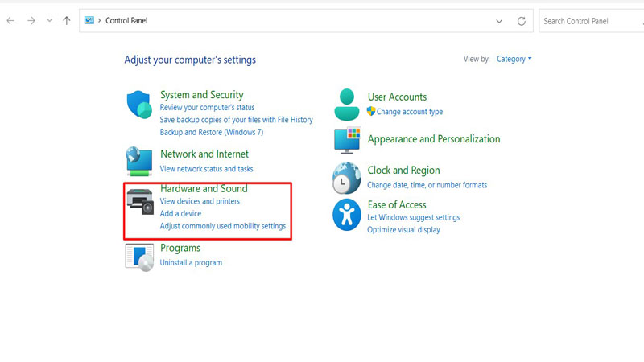Click the Network and Internet globe icon
Screen dimensions: 644x362
tap(139, 161)
